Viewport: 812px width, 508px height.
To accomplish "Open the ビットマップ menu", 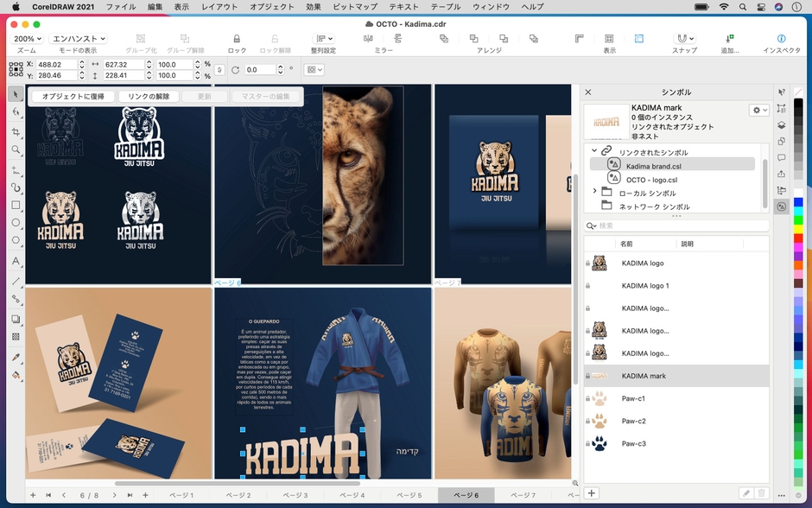I will pyautogui.click(x=354, y=6).
